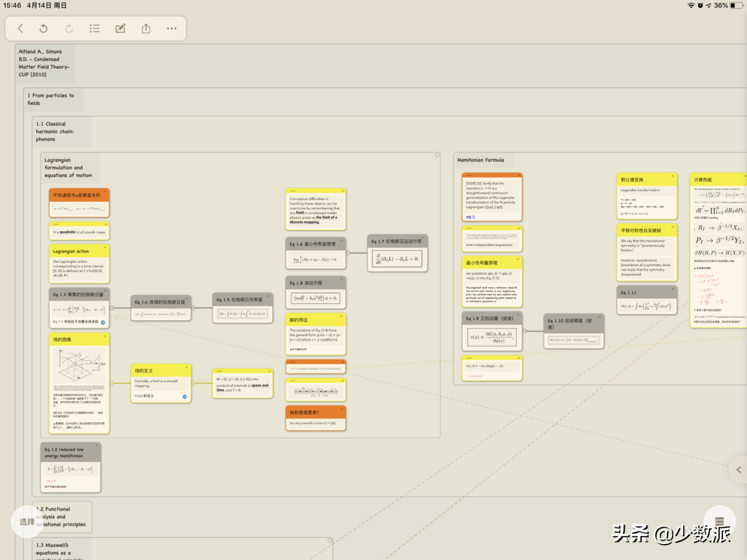The image size is (747, 560).
Task: Click the 勒让德变换 card
Action: [647, 196]
